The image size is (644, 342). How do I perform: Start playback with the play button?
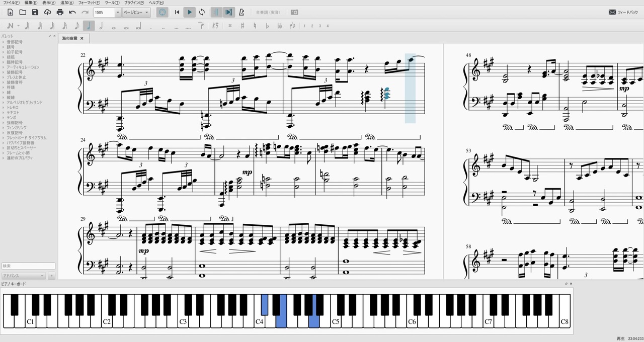click(190, 12)
